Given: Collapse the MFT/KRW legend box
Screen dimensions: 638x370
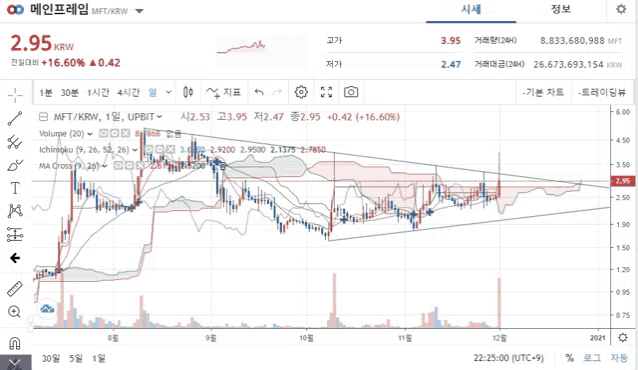Looking at the screenshot, I should (x=43, y=117).
